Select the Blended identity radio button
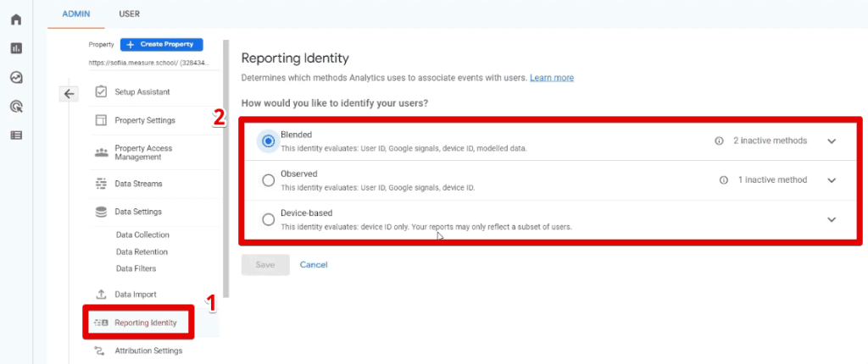This screenshot has height=364, width=868. point(269,141)
